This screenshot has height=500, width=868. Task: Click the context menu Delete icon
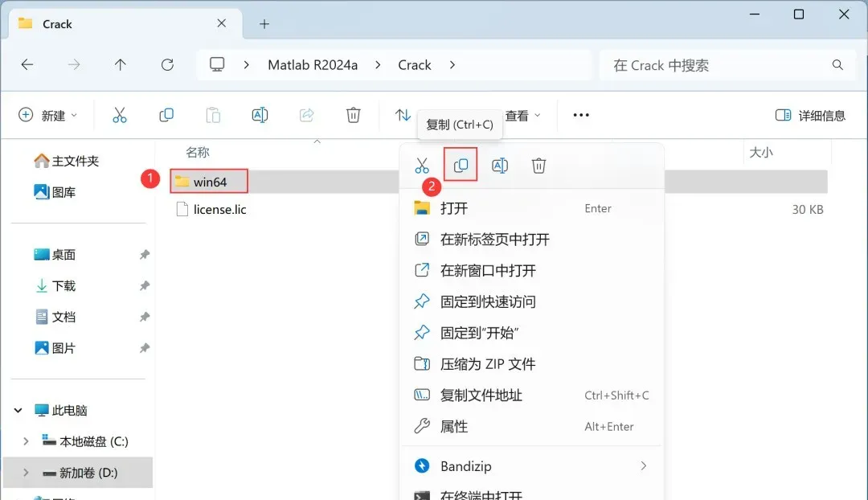(x=538, y=166)
